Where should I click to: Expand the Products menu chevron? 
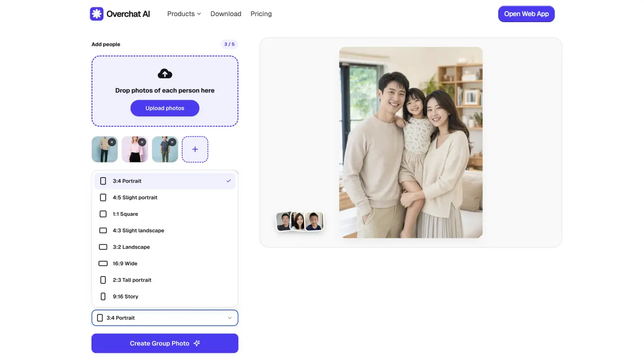[199, 14]
